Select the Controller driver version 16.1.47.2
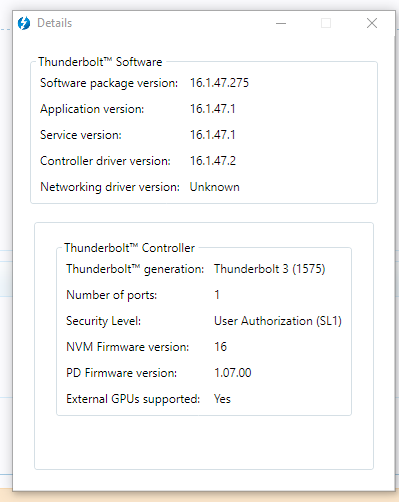The width and height of the screenshot is (399, 502). coord(213,161)
